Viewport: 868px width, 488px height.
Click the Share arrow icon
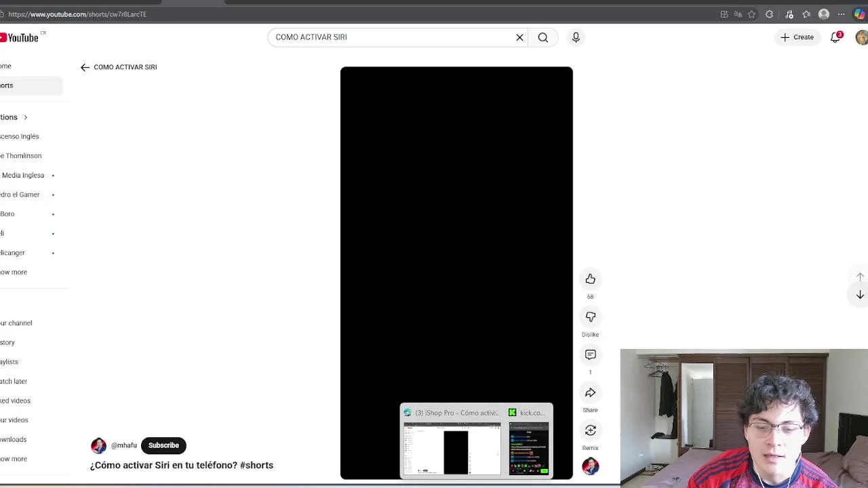590,393
